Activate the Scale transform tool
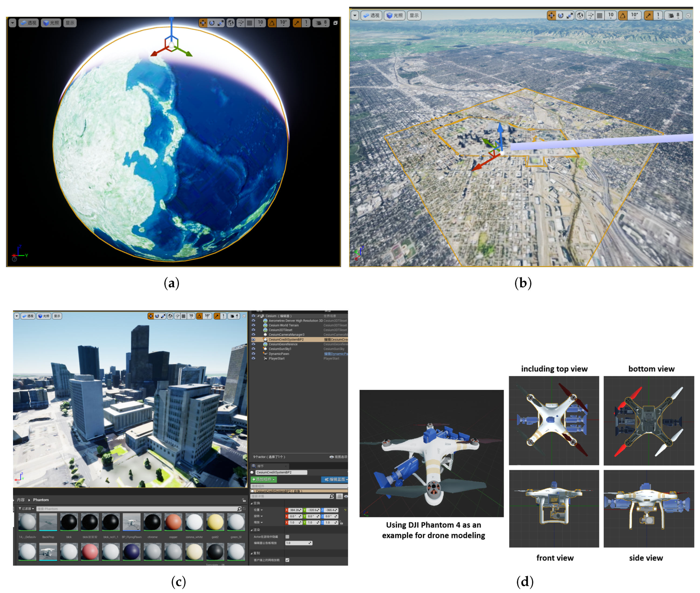 pyautogui.click(x=221, y=23)
